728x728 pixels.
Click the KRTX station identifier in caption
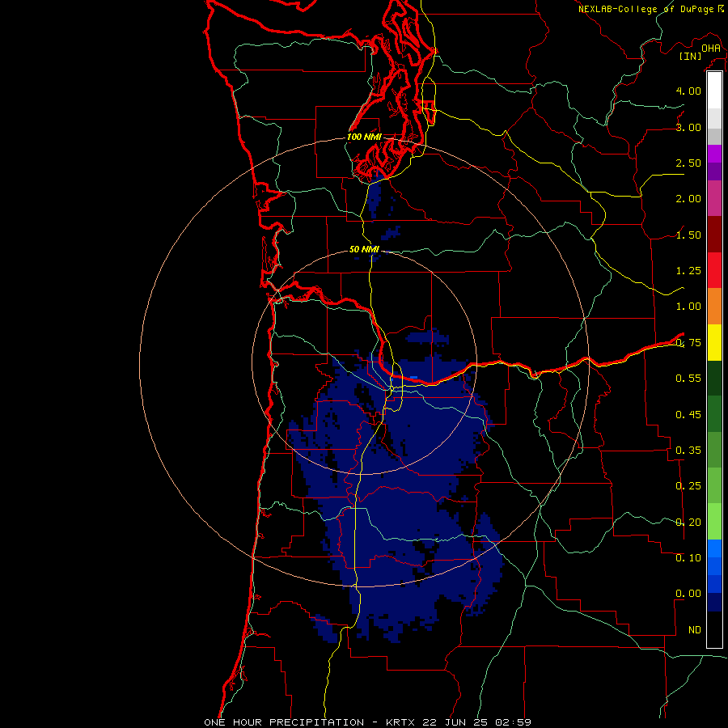pos(400,722)
